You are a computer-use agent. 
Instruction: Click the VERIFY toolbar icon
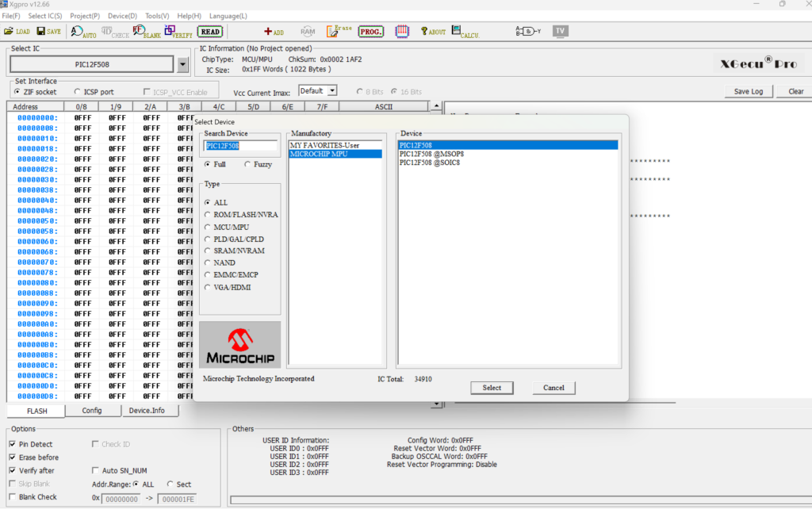tap(178, 32)
